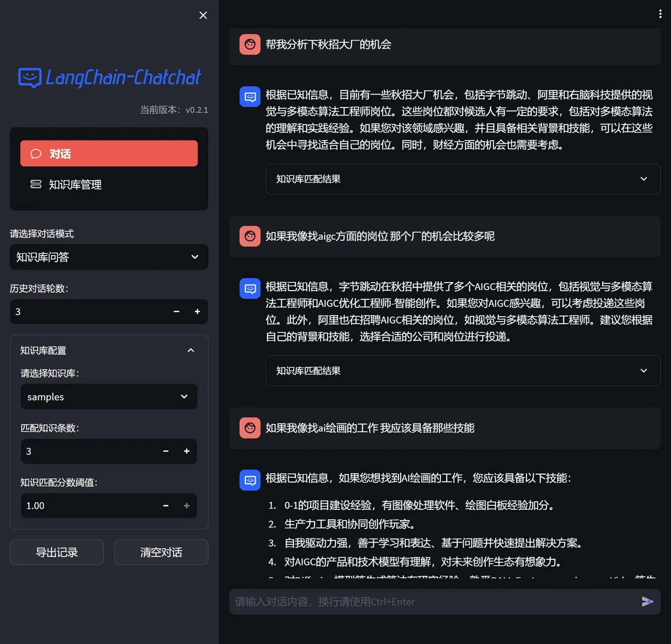Click the 清空对话 button
The height and width of the screenshot is (644, 671).
(x=161, y=552)
